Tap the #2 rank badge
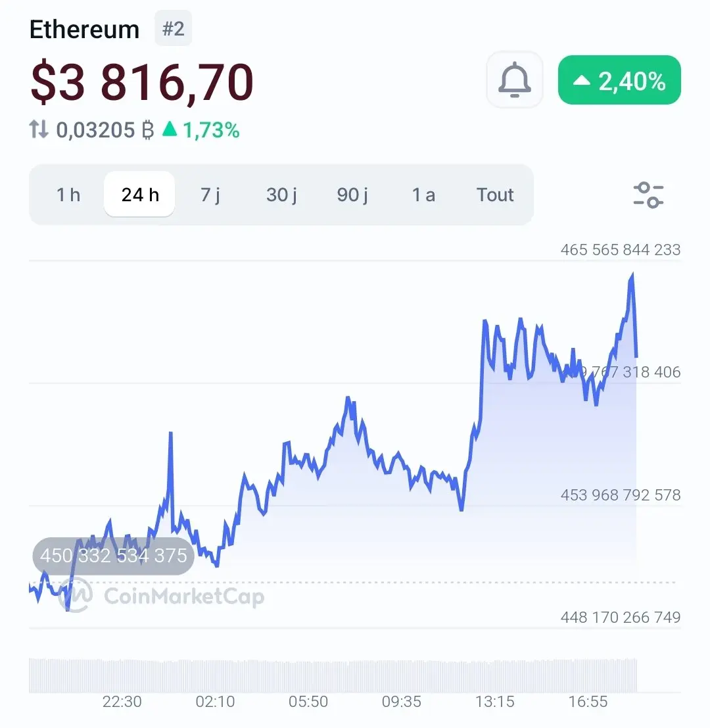Image resolution: width=710 pixels, height=728 pixels. point(173,29)
